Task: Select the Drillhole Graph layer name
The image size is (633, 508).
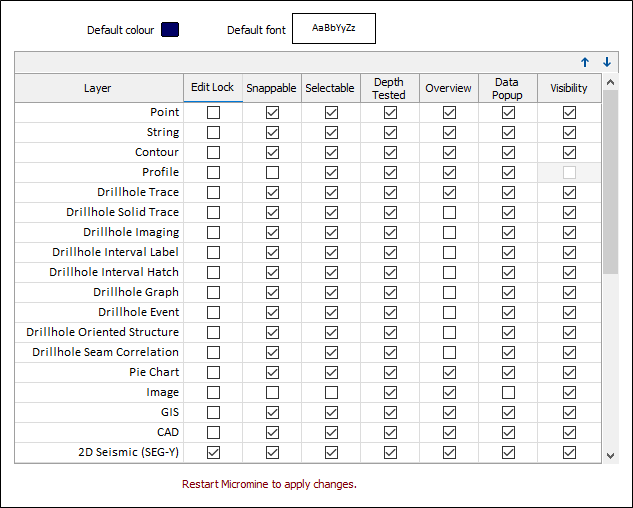Action: (x=136, y=292)
